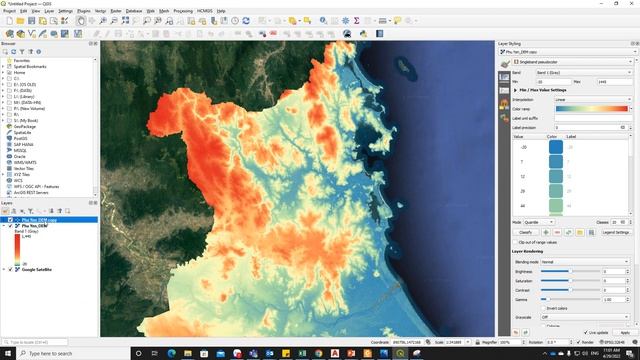Expand the Google Satellite layer tree item

4,270
